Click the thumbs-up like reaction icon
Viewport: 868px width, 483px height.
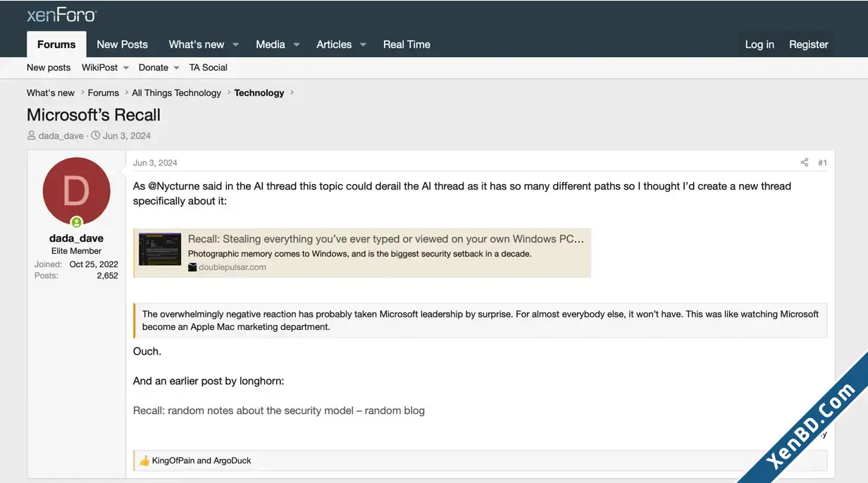pyautogui.click(x=144, y=460)
